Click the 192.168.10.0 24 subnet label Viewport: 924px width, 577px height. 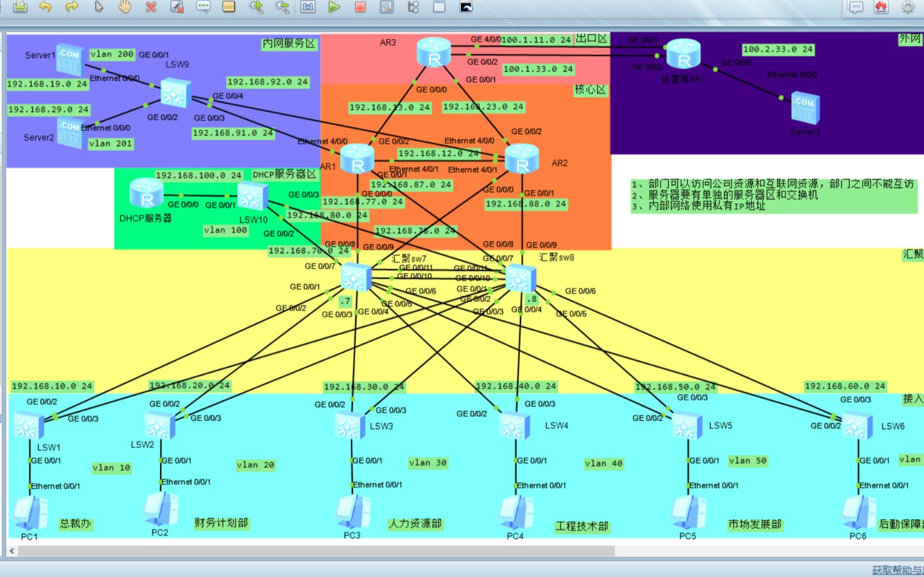52,386
